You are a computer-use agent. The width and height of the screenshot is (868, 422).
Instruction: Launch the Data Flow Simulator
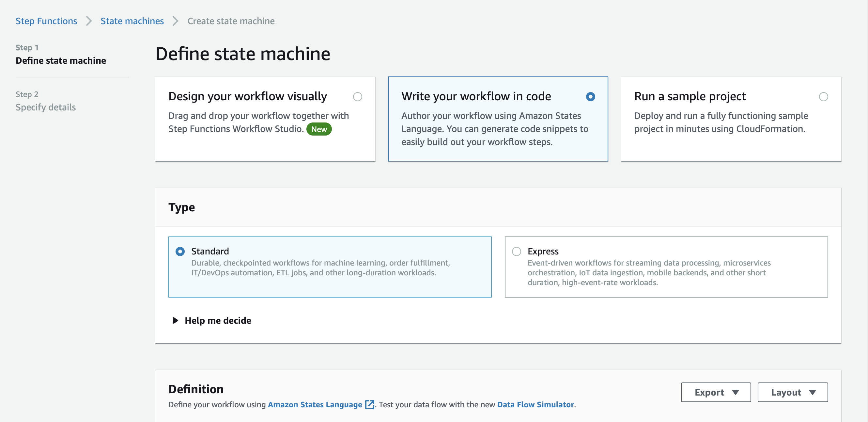pos(535,404)
